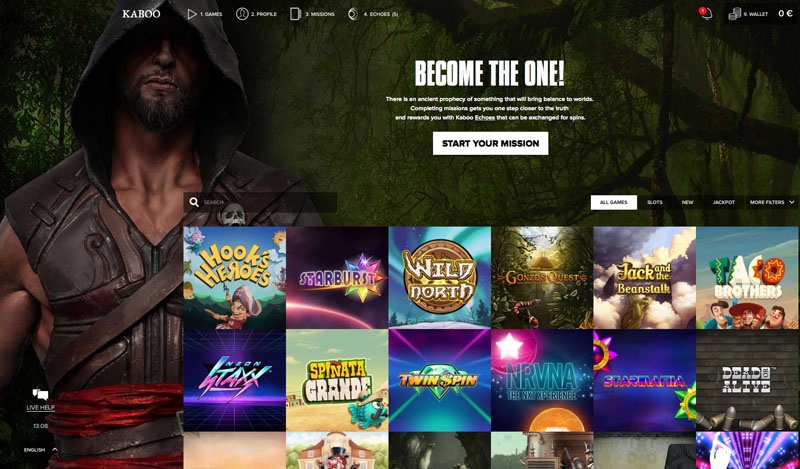Open the Games play icon

coord(192,14)
